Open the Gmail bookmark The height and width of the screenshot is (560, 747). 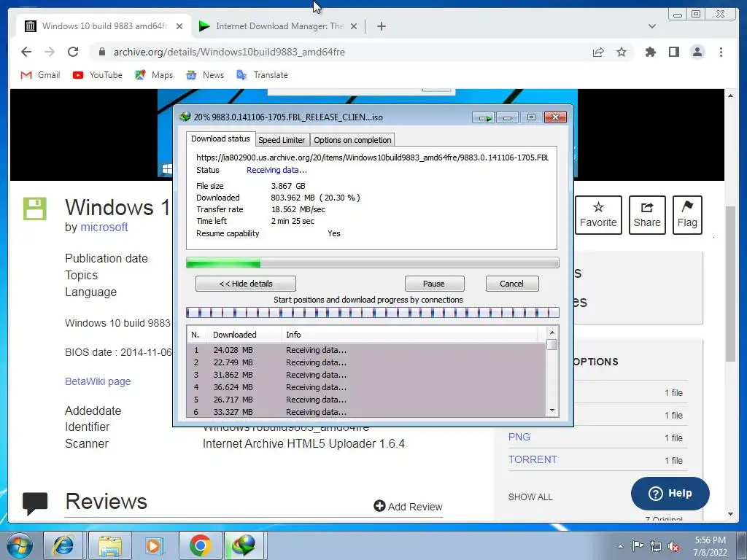coord(41,75)
